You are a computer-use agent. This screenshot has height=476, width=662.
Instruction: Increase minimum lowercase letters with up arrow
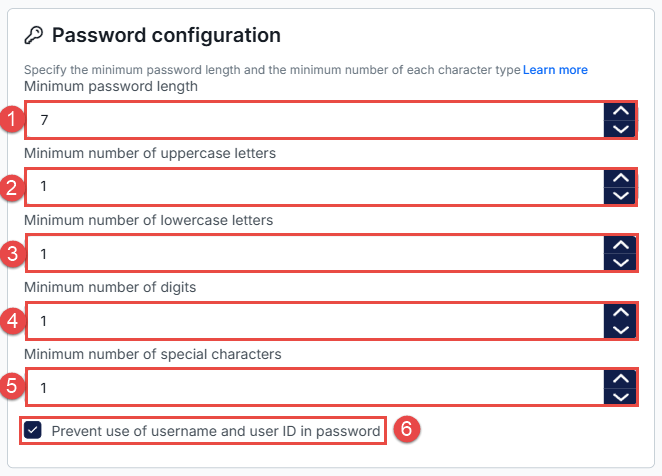(621, 244)
